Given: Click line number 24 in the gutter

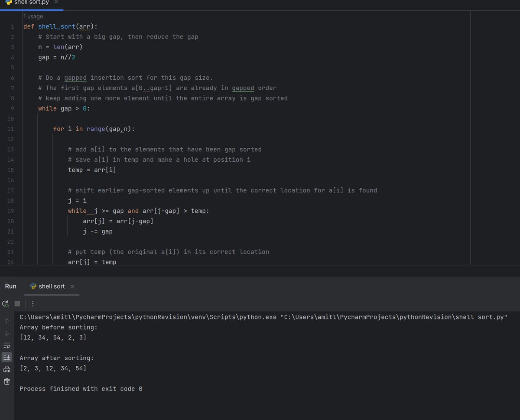Looking at the screenshot, I should click(11, 262).
